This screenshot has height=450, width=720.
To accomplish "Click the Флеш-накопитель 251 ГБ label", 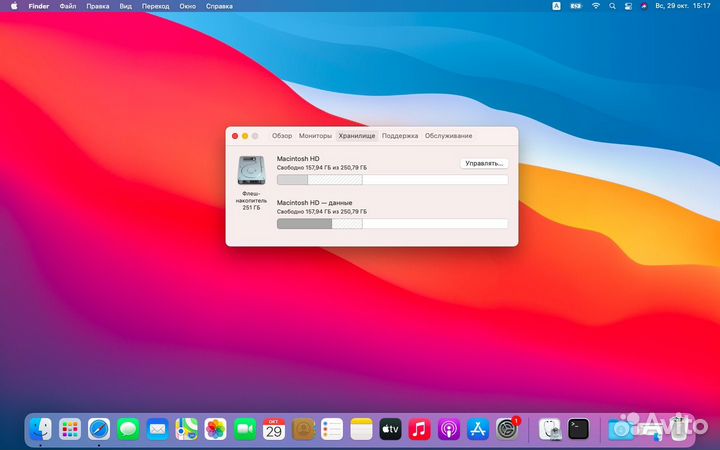I will click(x=251, y=201).
